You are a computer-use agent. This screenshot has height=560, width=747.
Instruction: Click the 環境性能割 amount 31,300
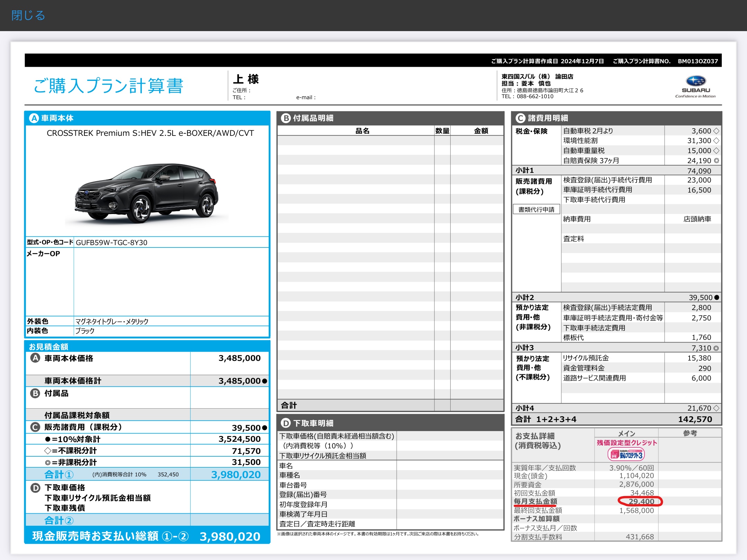(x=699, y=141)
